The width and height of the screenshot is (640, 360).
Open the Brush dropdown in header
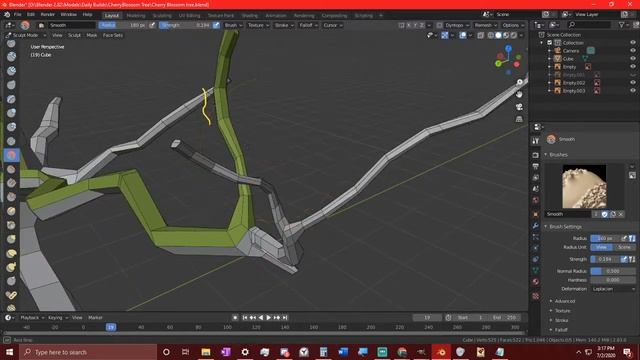233,25
